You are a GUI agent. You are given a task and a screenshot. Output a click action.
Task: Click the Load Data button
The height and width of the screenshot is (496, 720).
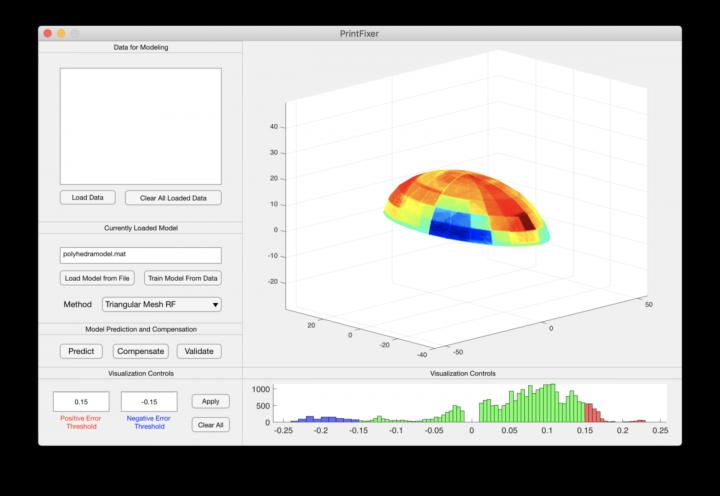(88, 198)
